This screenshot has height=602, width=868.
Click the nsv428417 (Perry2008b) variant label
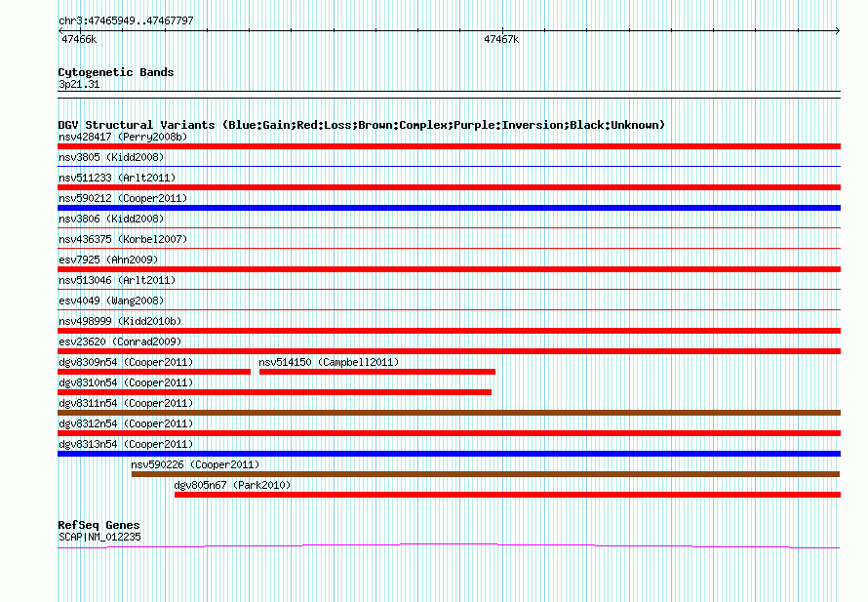coord(123,137)
